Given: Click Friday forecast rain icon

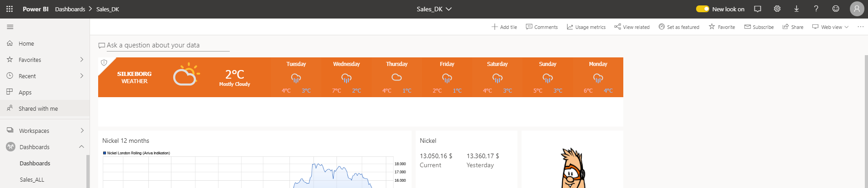Looking at the screenshot, I should [x=447, y=78].
